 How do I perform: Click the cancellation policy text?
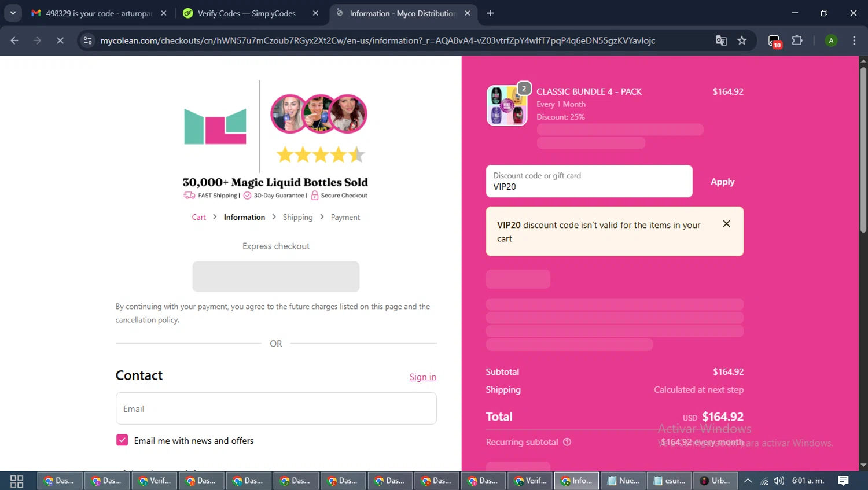147,320
